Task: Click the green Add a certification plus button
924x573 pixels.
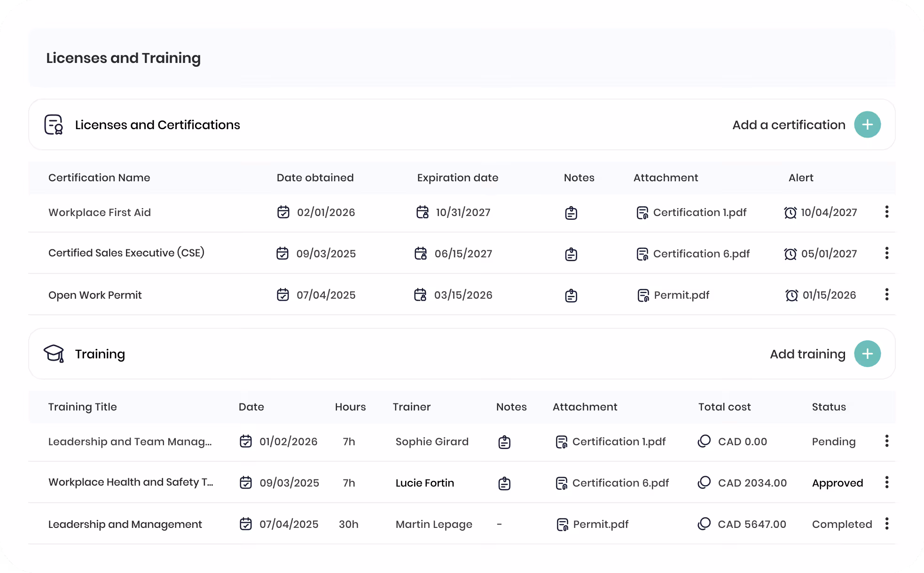Action: (x=867, y=124)
